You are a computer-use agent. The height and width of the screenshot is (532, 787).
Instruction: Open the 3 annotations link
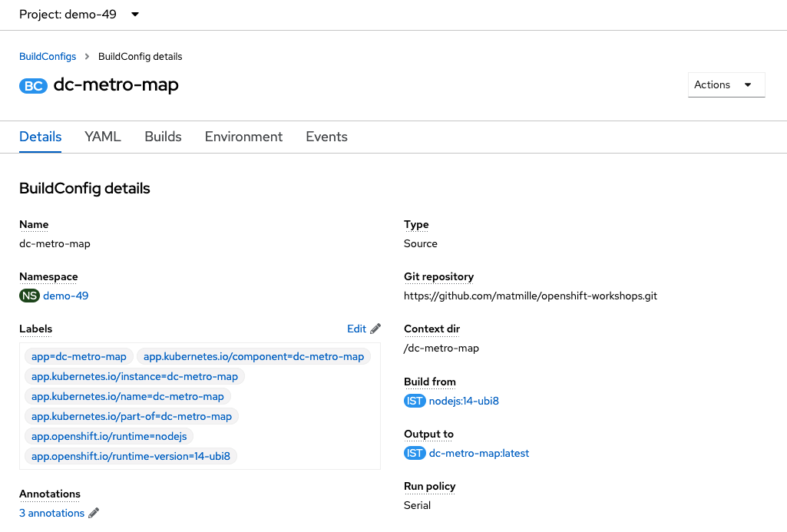pos(51,513)
